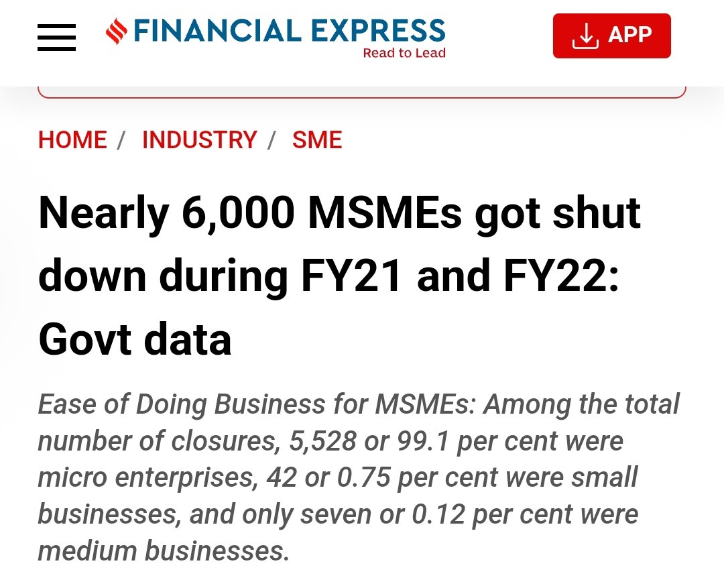This screenshot has width=724, height=588.
Task: Click the slash separator after INDUSTRY
Action: pos(272,140)
